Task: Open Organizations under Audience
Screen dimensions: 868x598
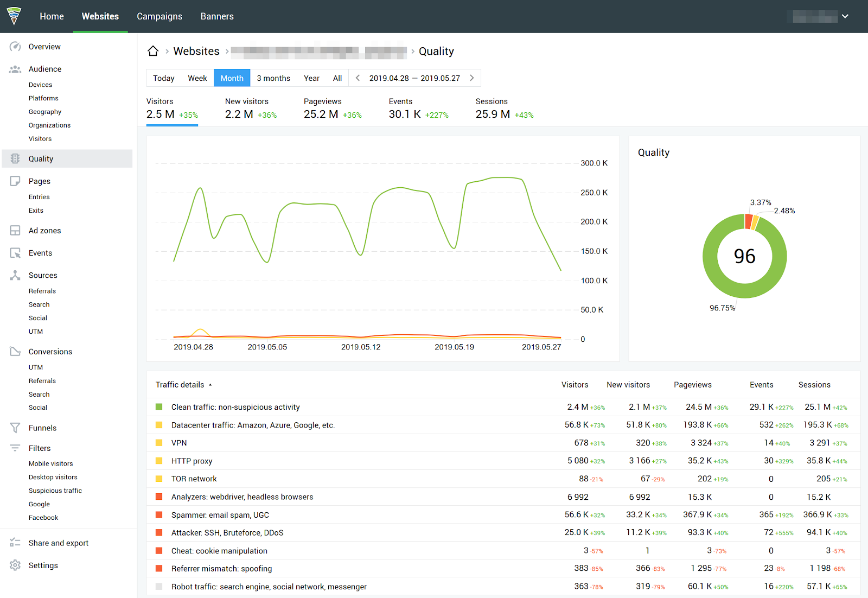Action: click(x=49, y=125)
